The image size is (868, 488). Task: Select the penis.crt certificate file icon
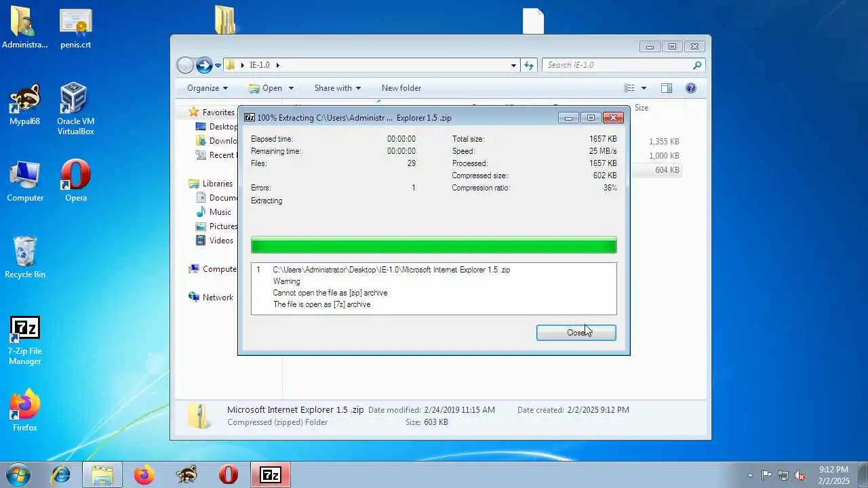[76, 29]
